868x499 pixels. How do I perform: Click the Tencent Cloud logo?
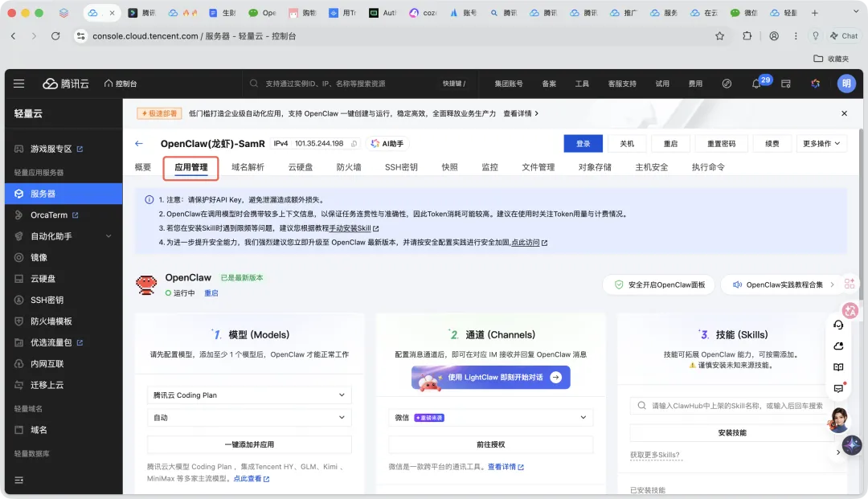pos(66,84)
